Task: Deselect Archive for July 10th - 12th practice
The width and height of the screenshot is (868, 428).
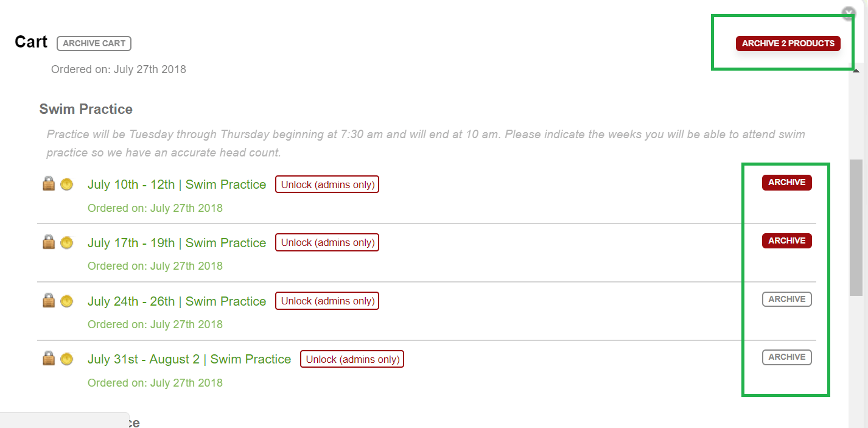Action: 786,183
